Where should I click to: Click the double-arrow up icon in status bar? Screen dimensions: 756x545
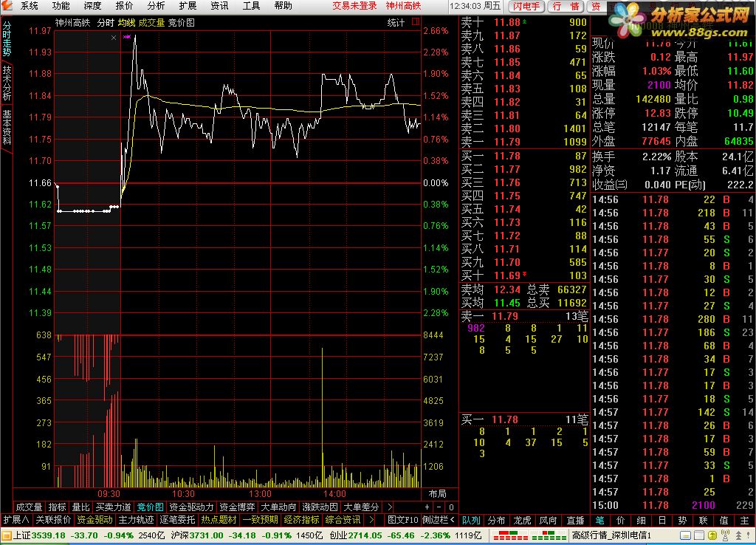tap(738, 535)
